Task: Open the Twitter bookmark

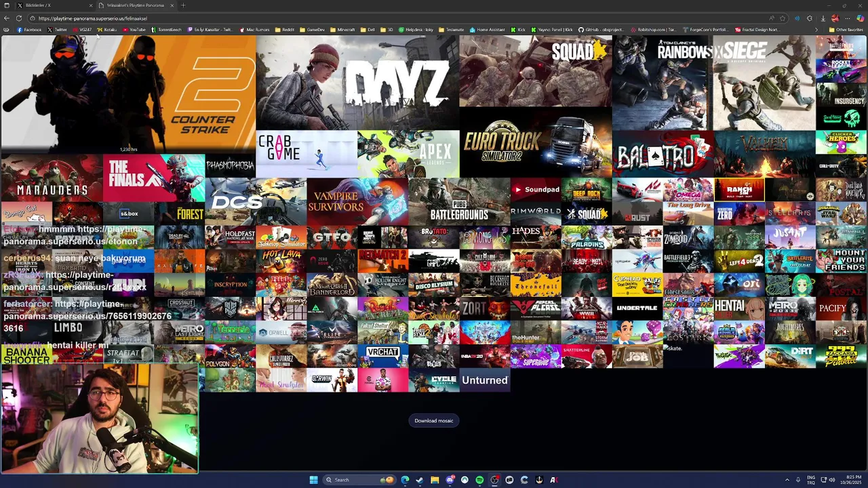Action: [x=57, y=30]
